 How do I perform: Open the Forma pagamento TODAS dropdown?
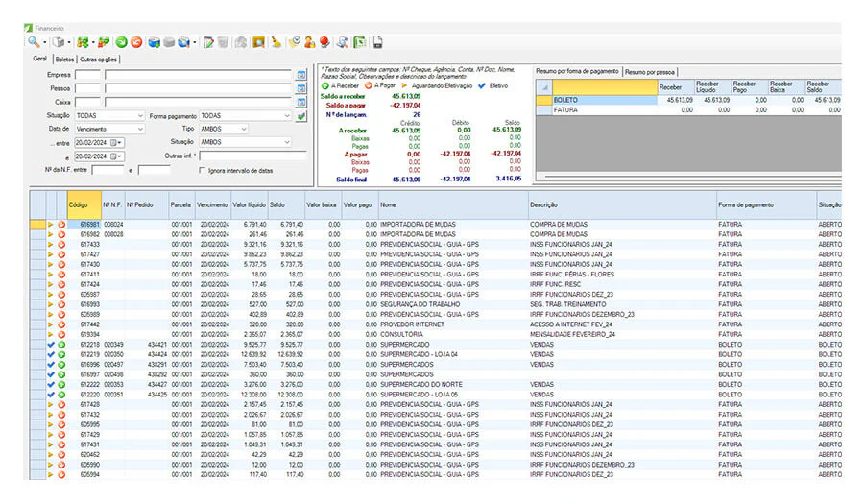245,115
